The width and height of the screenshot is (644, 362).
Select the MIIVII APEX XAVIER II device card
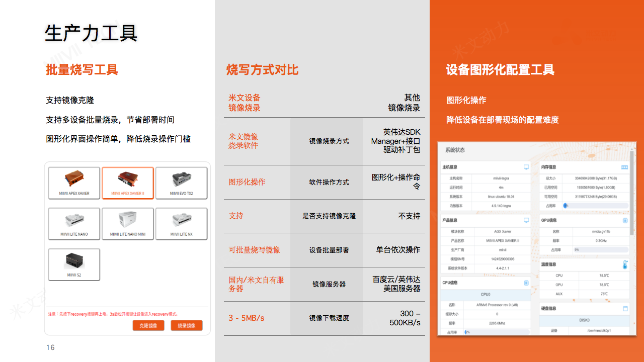click(128, 184)
